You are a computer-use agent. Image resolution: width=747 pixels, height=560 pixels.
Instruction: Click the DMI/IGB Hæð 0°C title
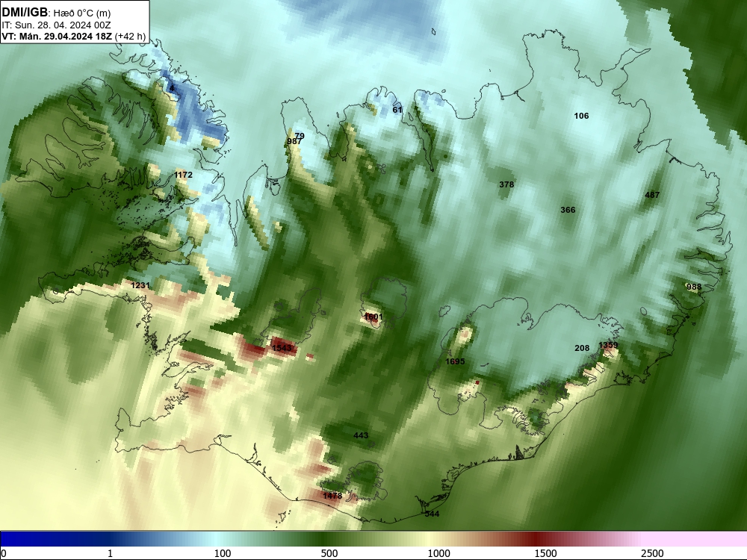coord(56,13)
